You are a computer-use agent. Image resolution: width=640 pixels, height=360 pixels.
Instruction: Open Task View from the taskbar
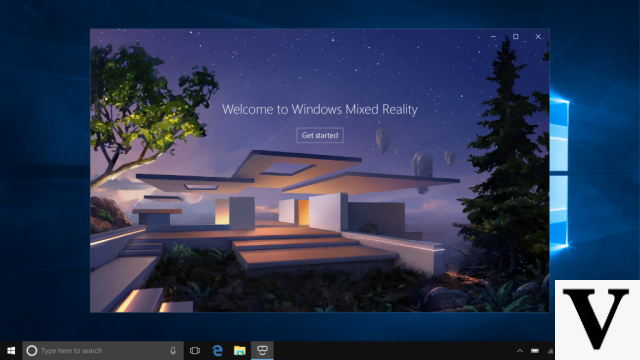[x=195, y=351]
